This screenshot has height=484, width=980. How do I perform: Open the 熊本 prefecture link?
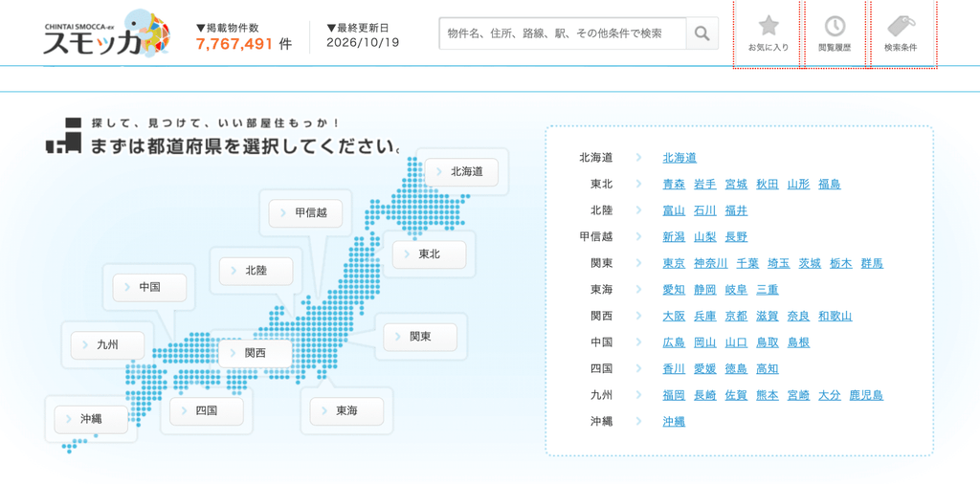click(768, 395)
